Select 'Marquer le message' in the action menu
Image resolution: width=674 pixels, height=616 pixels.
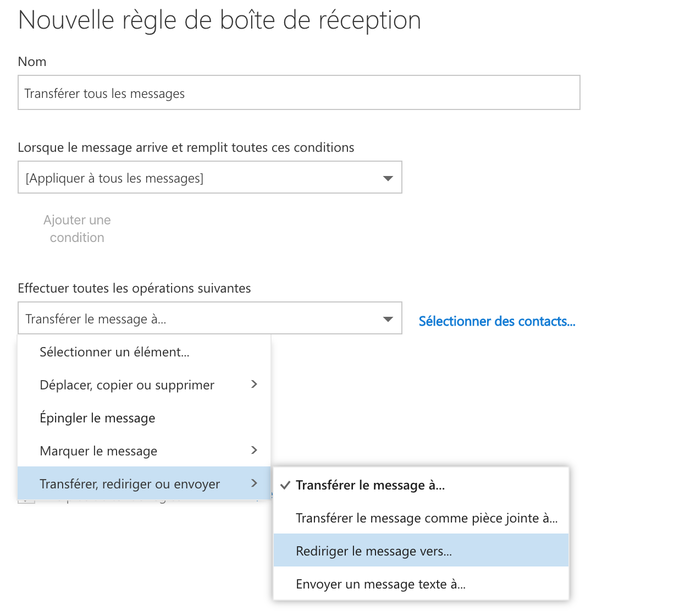(x=98, y=450)
